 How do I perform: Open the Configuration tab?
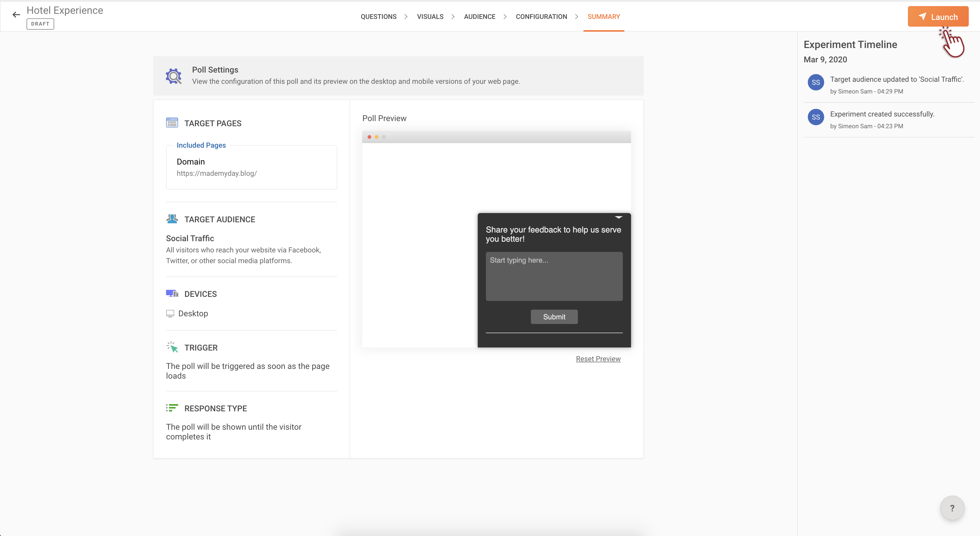[541, 17]
